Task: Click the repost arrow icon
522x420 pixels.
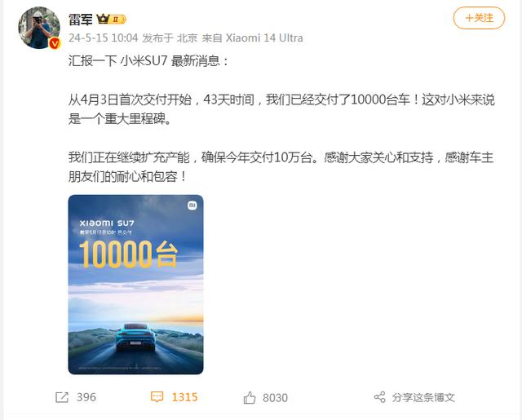Action: (62, 397)
